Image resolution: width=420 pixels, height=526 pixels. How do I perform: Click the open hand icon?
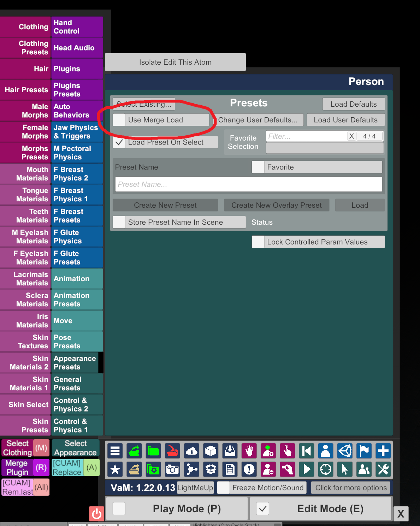click(x=249, y=451)
